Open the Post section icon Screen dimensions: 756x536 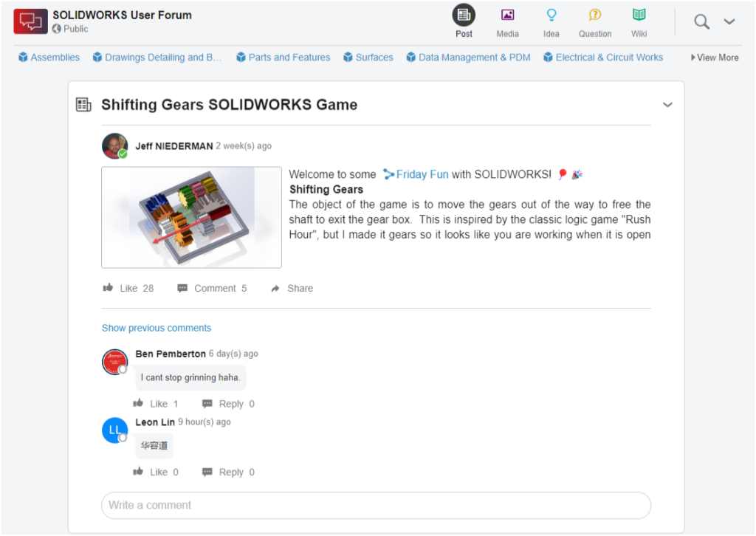(464, 15)
